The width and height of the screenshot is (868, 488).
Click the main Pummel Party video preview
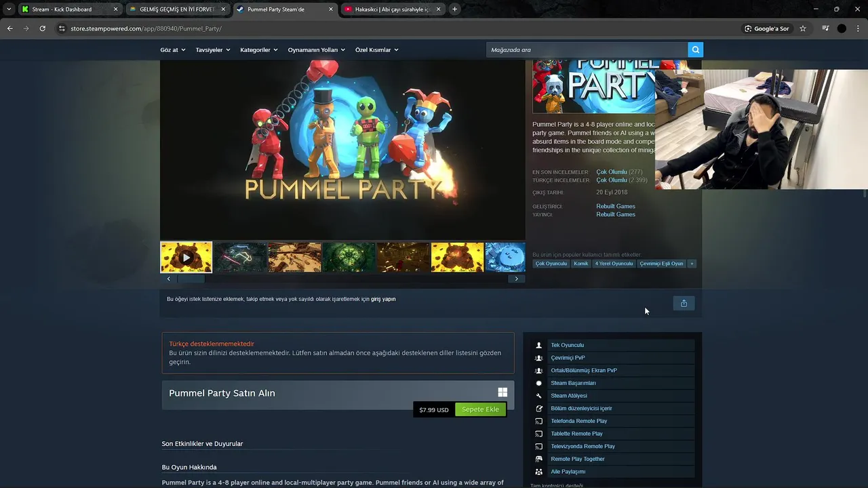tap(342, 149)
